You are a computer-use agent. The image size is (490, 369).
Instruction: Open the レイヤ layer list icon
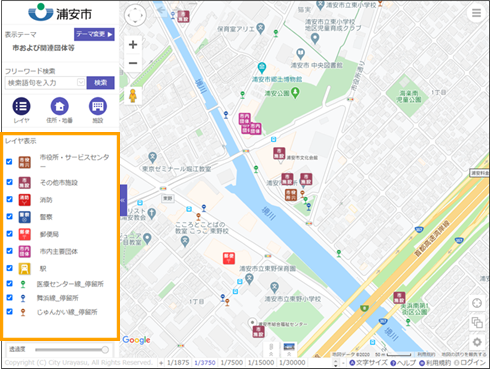[21, 106]
